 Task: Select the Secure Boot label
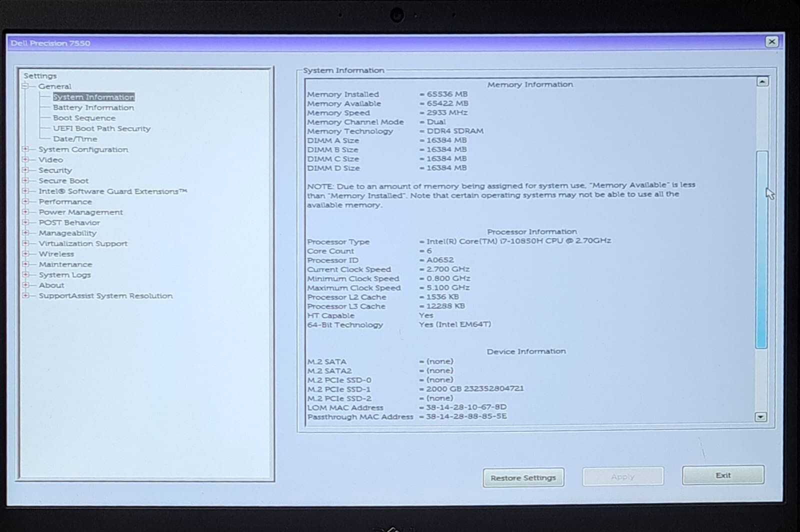[x=63, y=181]
